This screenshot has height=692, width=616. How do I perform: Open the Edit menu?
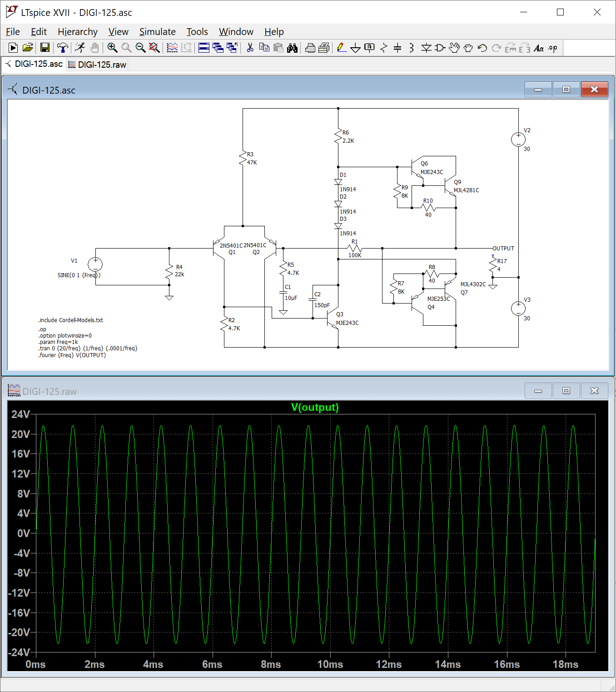39,32
